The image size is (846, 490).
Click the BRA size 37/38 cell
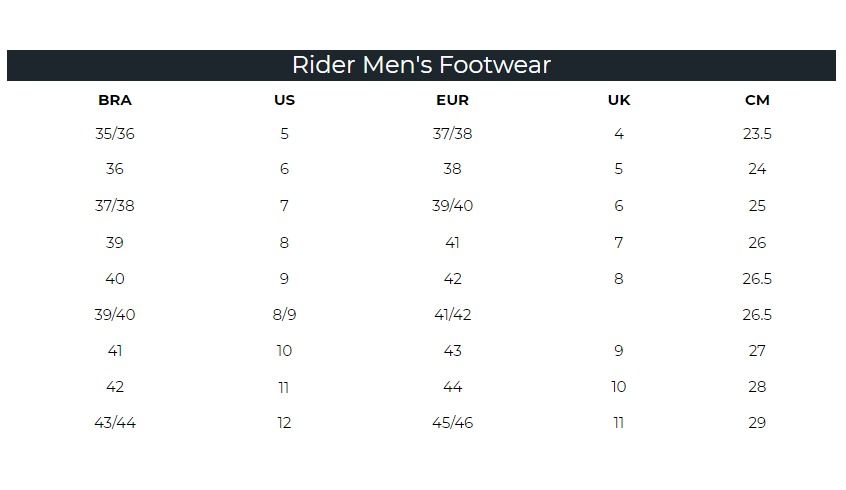pos(115,206)
